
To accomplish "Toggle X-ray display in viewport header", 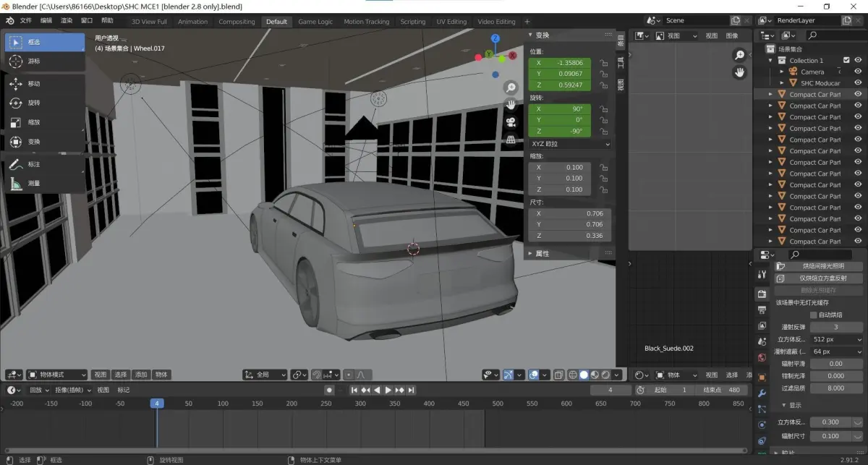I will coord(559,375).
